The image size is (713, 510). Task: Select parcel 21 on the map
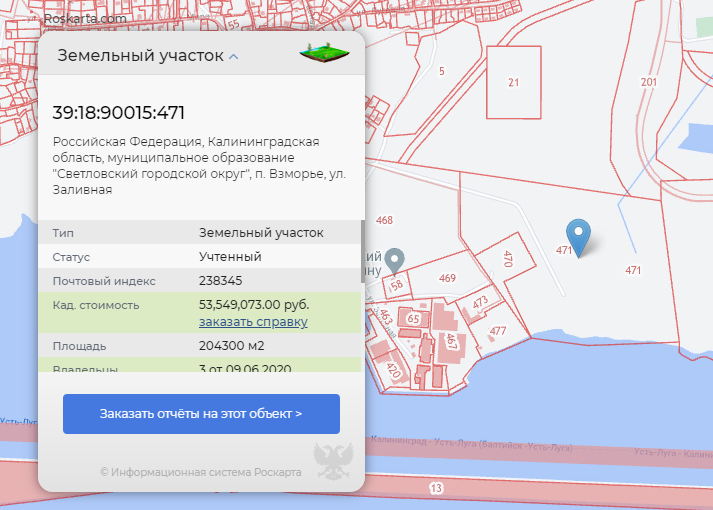click(x=513, y=83)
